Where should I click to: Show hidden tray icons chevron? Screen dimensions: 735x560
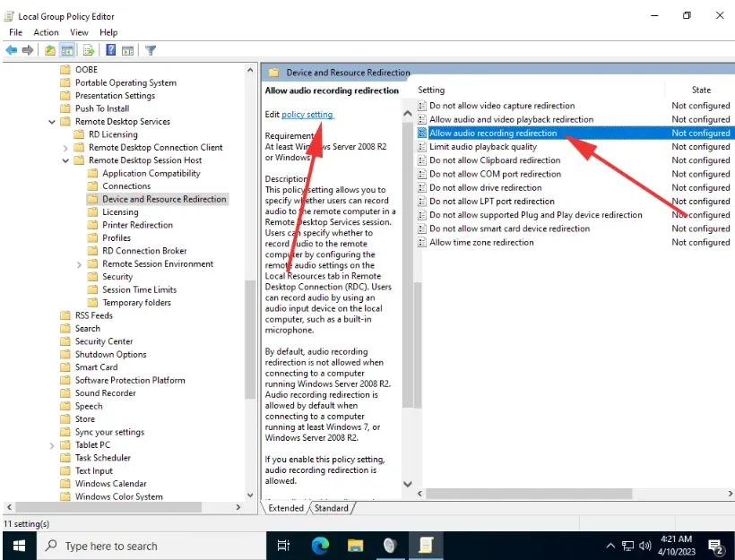coord(610,546)
